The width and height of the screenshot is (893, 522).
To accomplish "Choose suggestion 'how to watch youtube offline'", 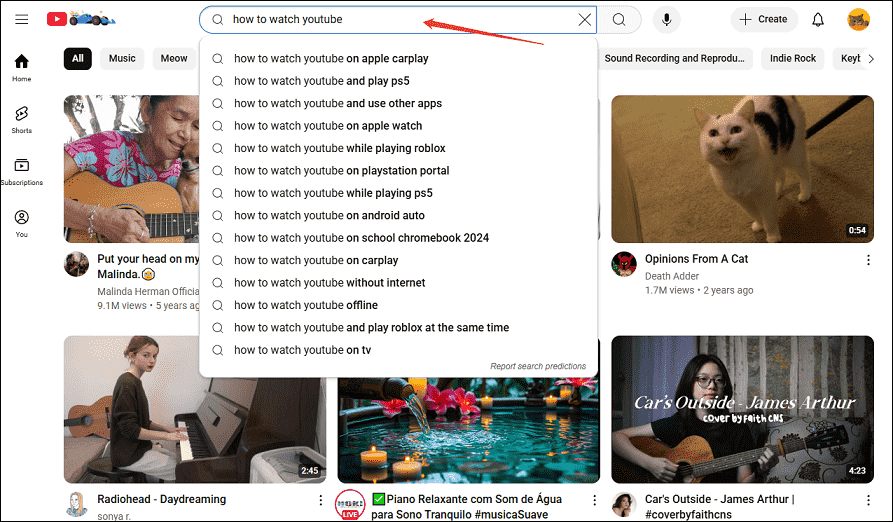I will 398,305.
